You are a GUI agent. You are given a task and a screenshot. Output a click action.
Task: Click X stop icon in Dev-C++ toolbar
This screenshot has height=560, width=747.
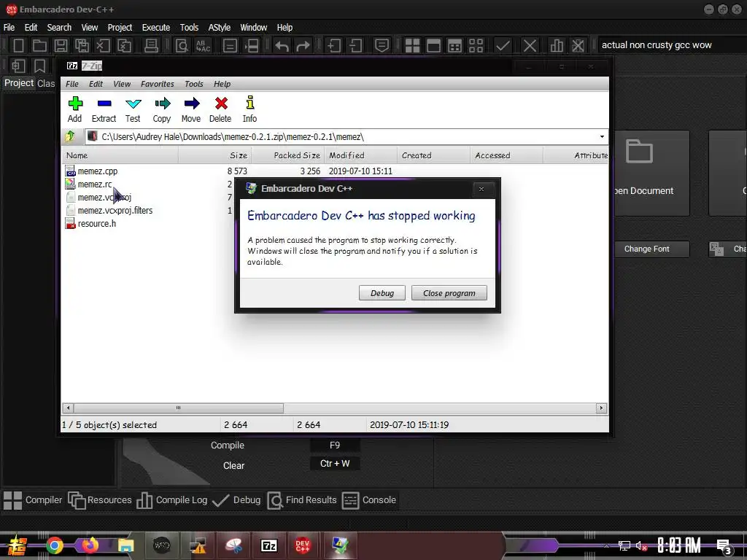coord(530,46)
